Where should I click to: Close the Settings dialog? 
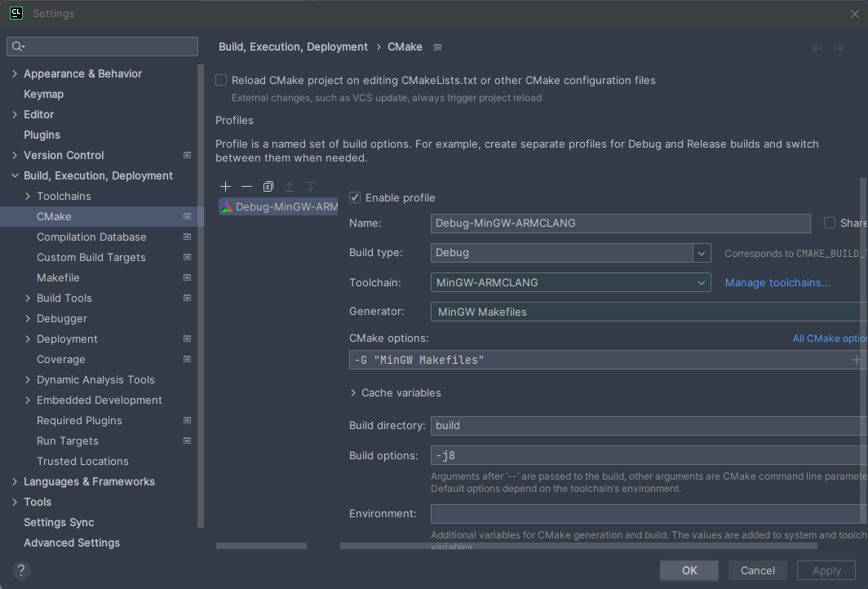point(855,14)
